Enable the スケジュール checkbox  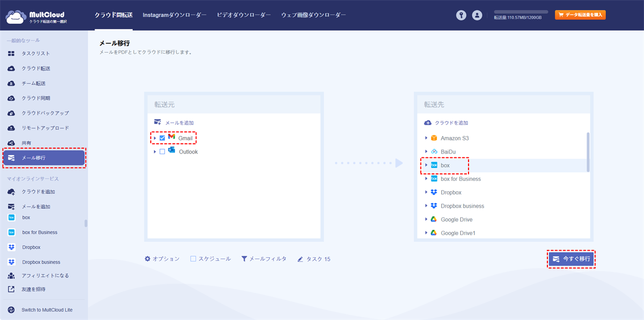(x=193, y=259)
